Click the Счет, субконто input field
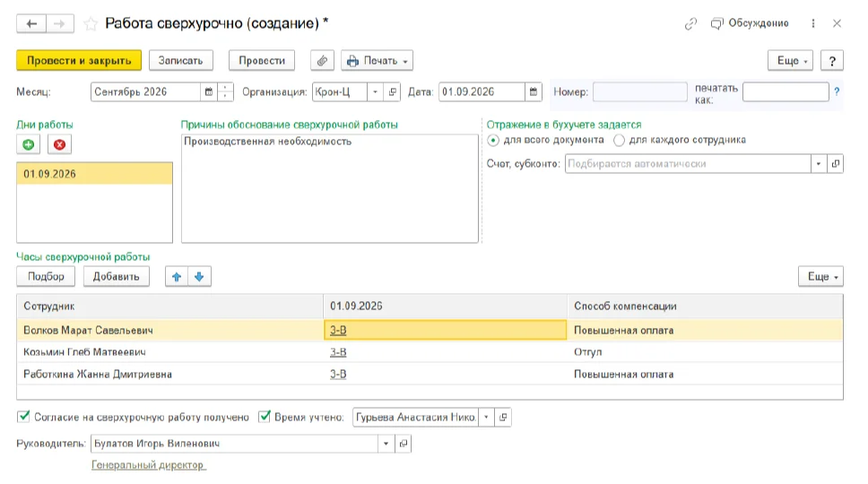The image size is (868, 484). [688, 164]
